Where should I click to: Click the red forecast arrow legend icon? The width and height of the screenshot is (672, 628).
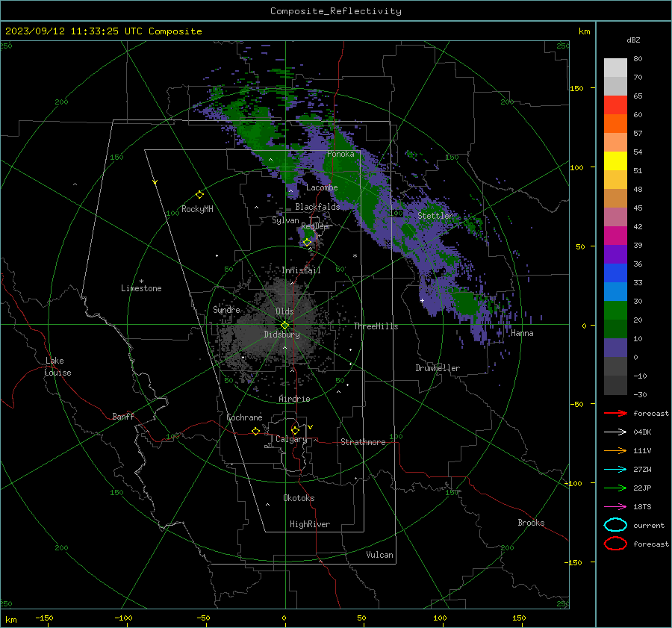point(615,413)
